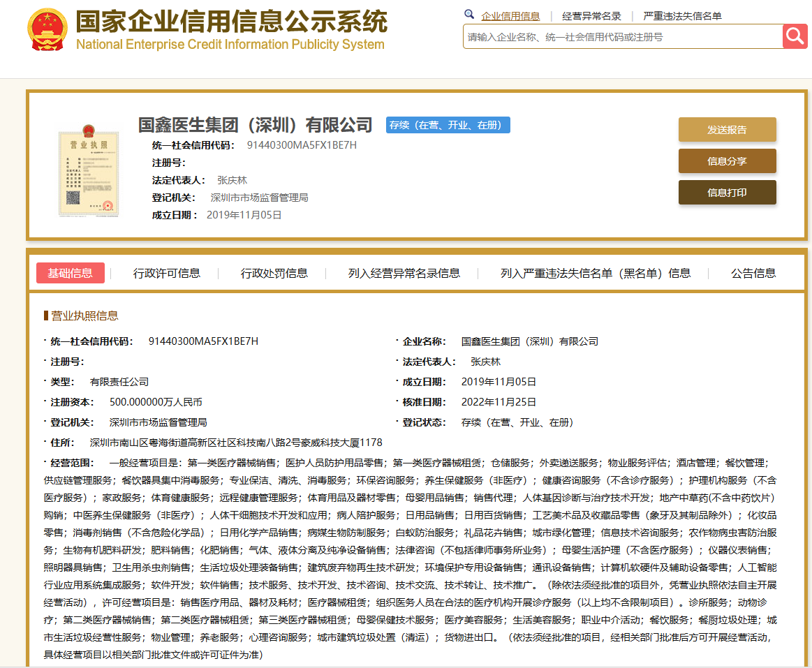
Task: Click establishment date 2019年11月05日 in header card
Action: coord(244,215)
